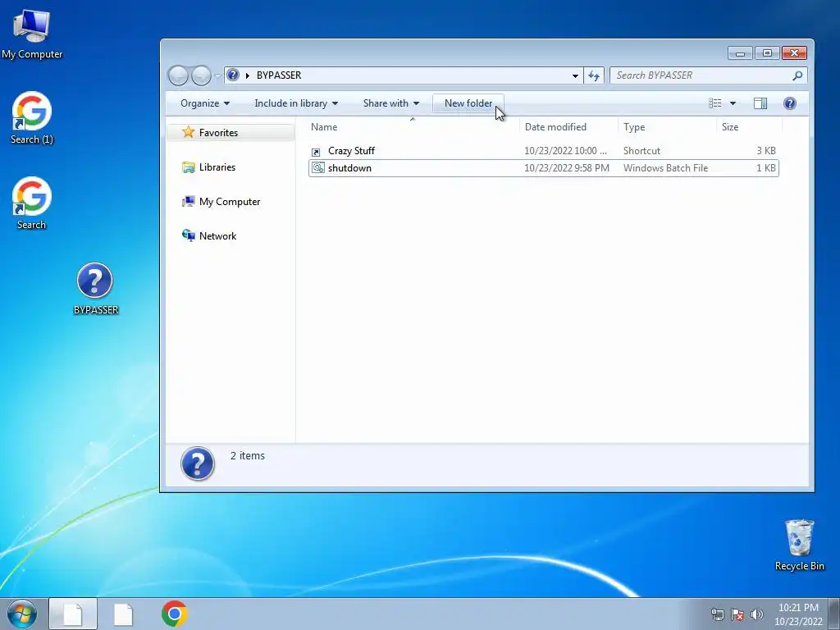Viewport: 840px width, 630px height.
Task: Click the 10/23/2022 10:00 date cell
Action: 565,151
